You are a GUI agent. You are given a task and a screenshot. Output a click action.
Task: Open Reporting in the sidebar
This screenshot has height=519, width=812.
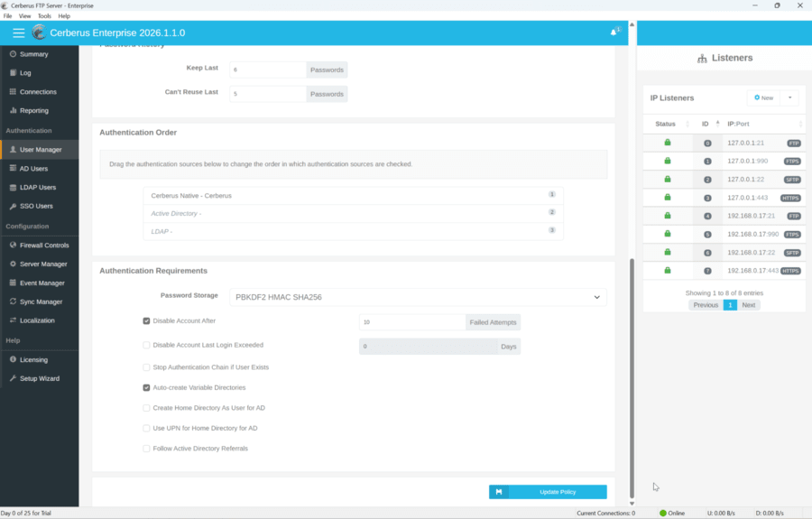click(33, 111)
